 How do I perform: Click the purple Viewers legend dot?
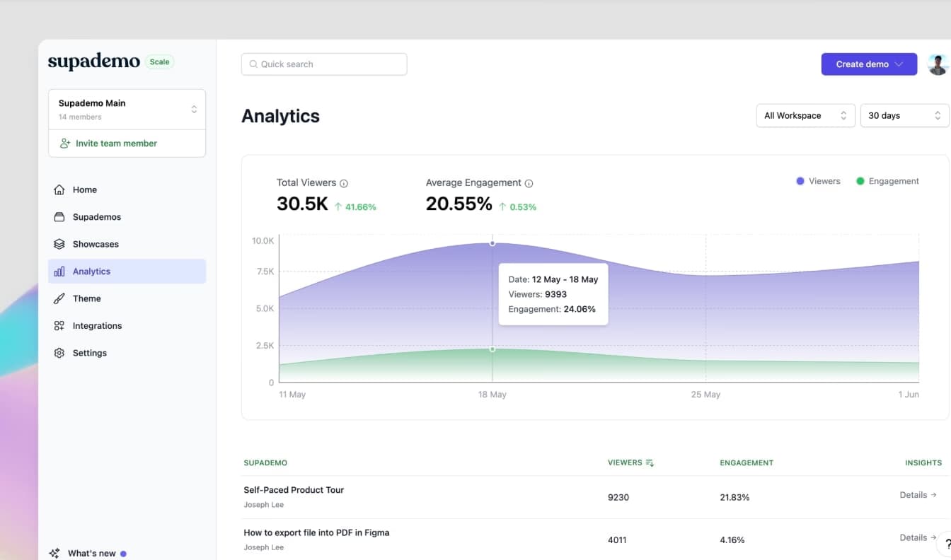coord(800,181)
